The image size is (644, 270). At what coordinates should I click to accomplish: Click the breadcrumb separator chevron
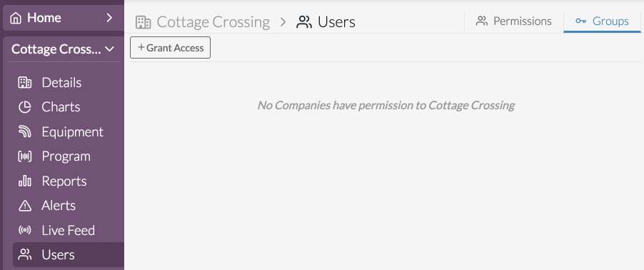coord(283,22)
